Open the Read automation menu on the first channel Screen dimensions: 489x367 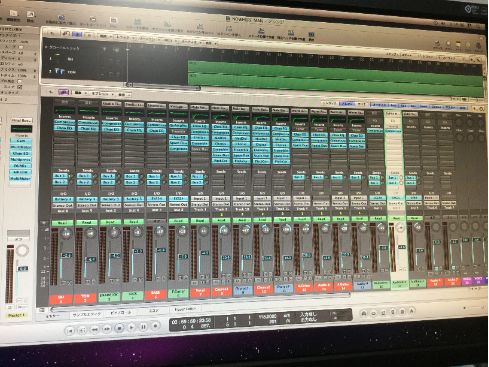click(62, 222)
